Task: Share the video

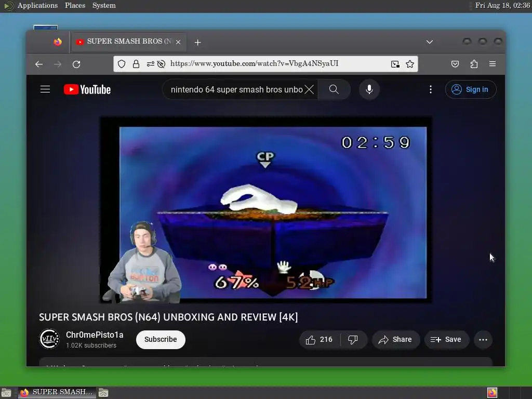Action: tap(395, 340)
